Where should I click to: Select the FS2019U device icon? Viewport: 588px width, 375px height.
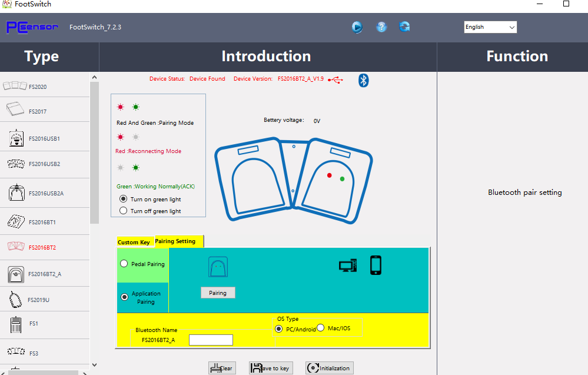[15, 299]
